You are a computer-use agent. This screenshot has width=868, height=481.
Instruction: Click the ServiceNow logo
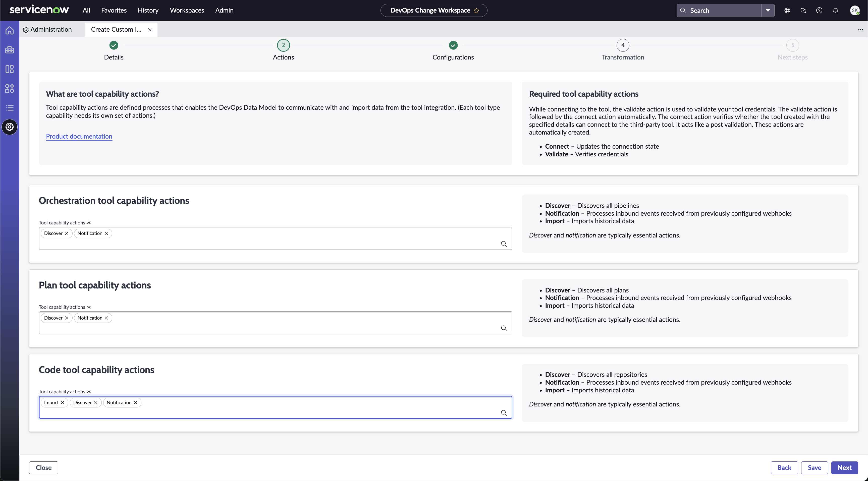(x=39, y=10)
